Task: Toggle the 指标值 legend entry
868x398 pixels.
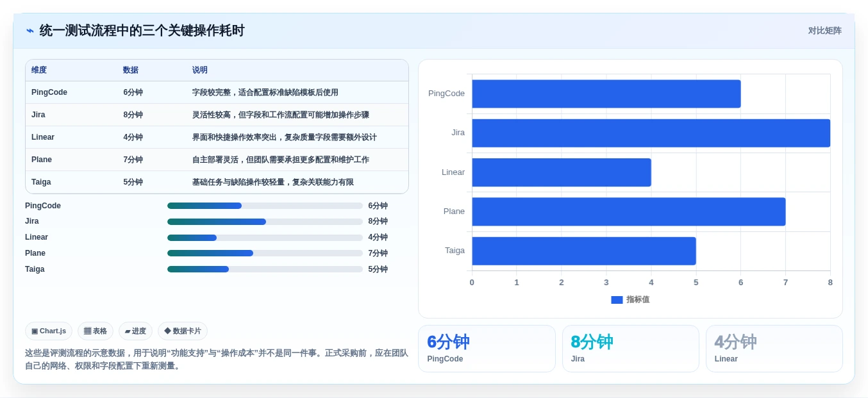Action: point(630,299)
